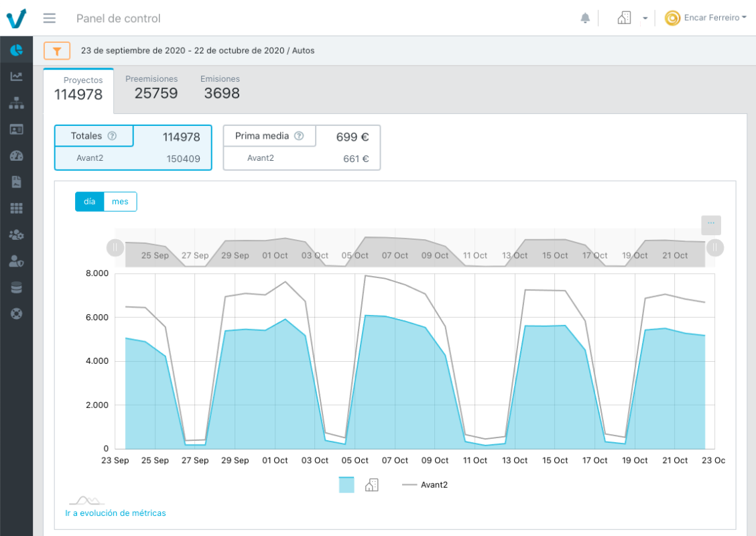
Task: Select the pie chart dashboard sidebar icon
Action: [x=16, y=50]
